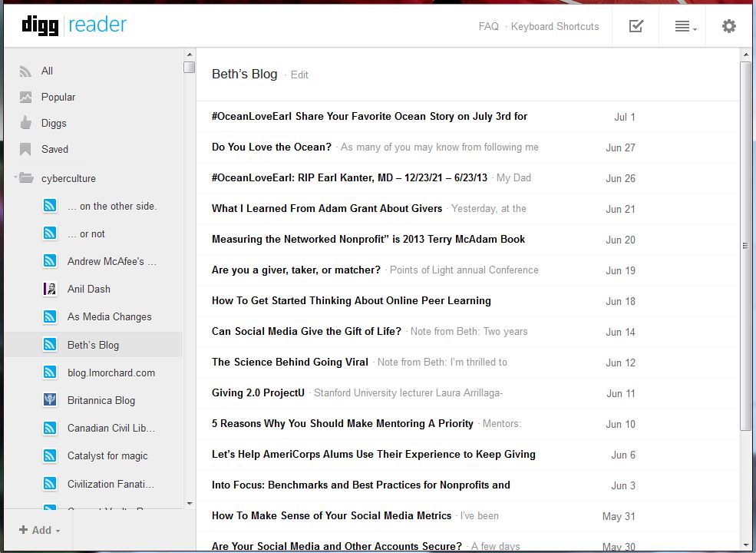Click the sidebar scrollbar up arrow

click(190, 55)
